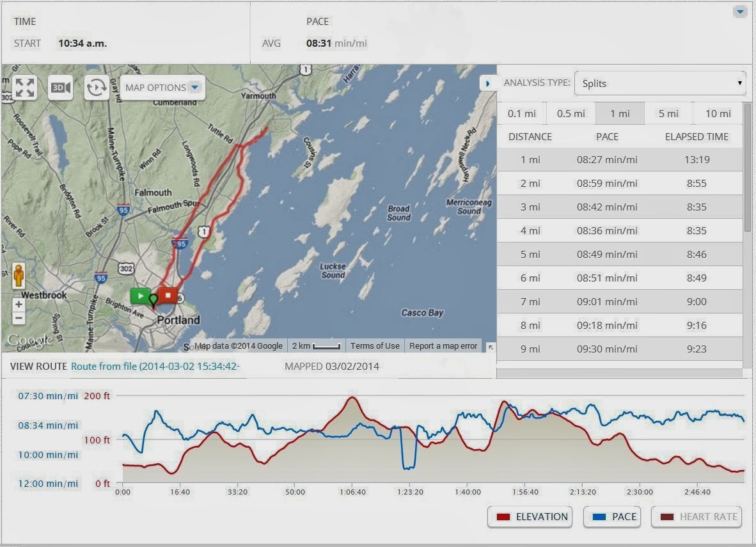
Task: Select the 5 mi split tab
Action: 668,114
